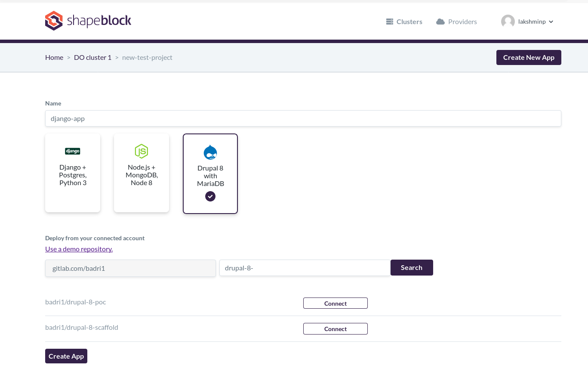This screenshot has height=375, width=588.
Task: Click the Clusters server icon
Action: point(390,22)
